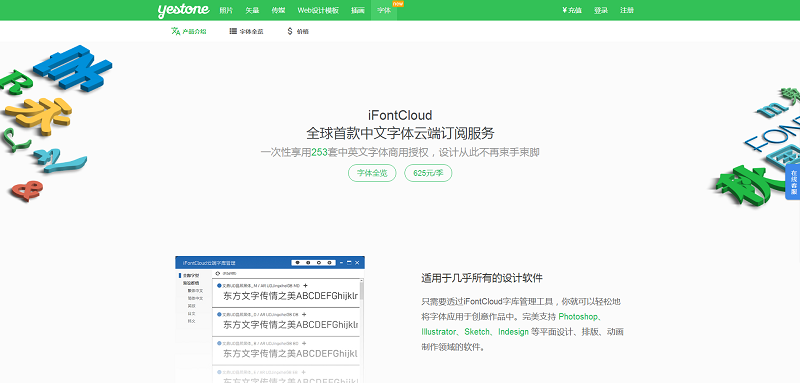Open the 在线客服 side widget

click(x=793, y=183)
